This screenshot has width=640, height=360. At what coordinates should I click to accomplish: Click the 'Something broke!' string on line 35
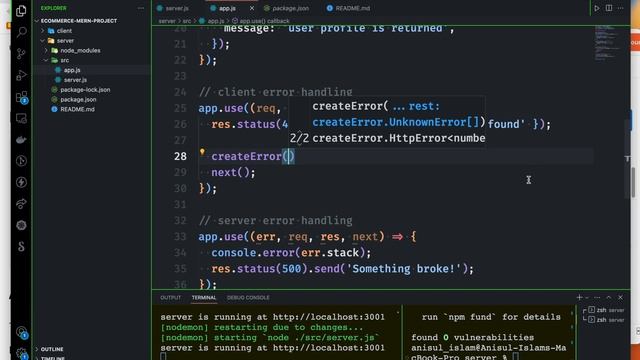pos(404,269)
